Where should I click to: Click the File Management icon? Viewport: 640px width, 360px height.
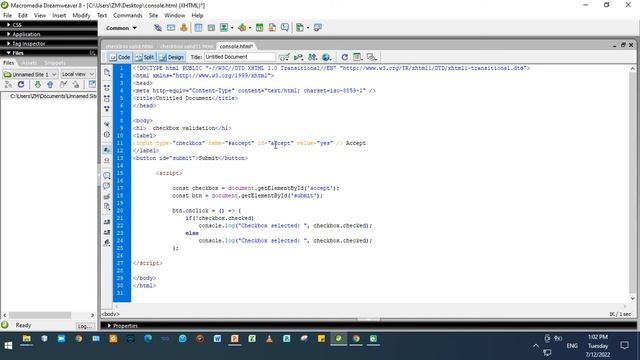pyautogui.click(x=312, y=57)
